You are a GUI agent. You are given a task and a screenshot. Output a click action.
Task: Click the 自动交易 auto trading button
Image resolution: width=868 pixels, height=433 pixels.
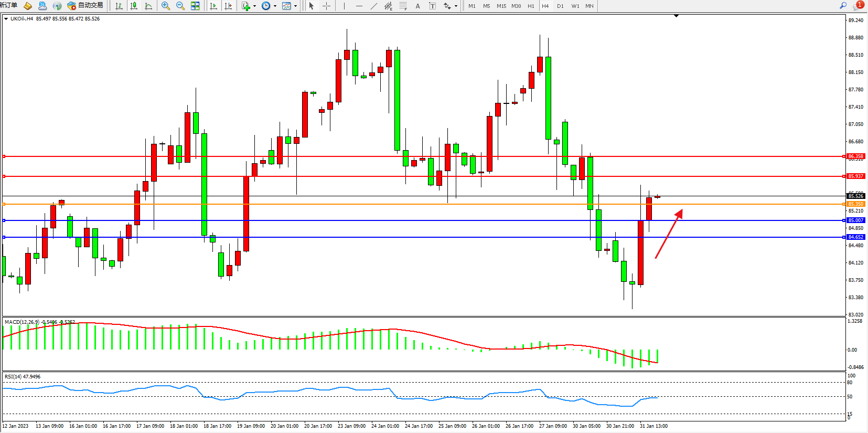tap(85, 6)
